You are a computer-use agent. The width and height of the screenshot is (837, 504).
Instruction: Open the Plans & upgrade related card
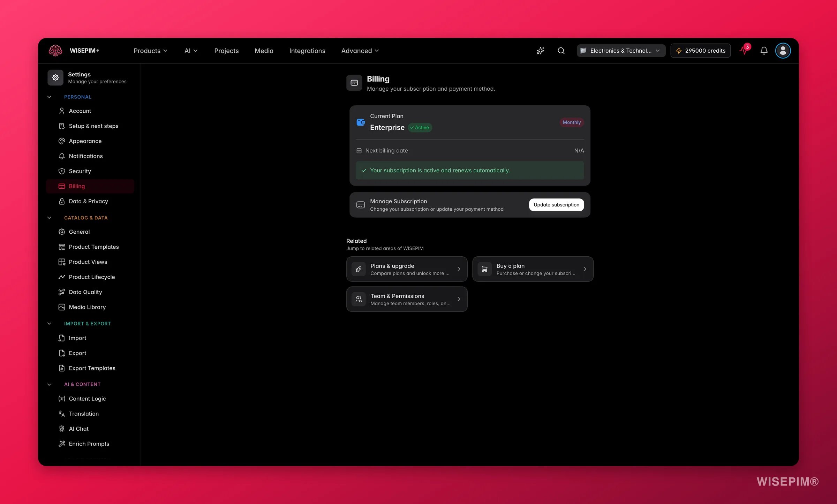[407, 269]
